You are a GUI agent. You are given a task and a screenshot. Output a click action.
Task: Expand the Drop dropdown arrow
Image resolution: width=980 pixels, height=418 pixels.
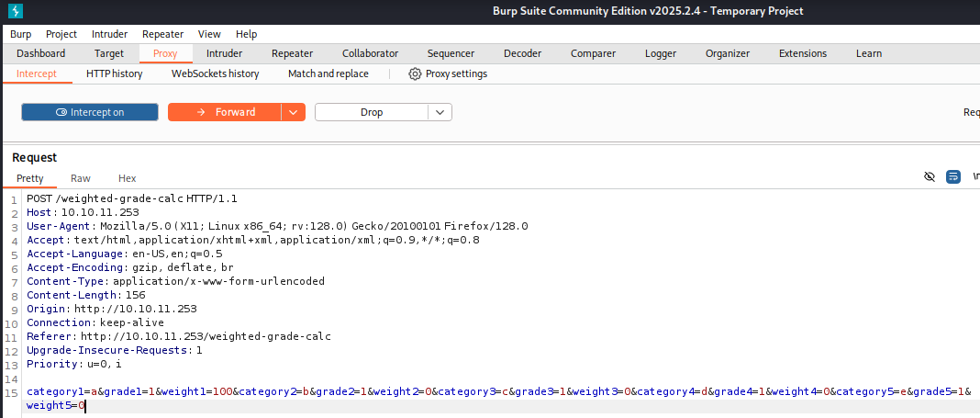tap(440, 112)
